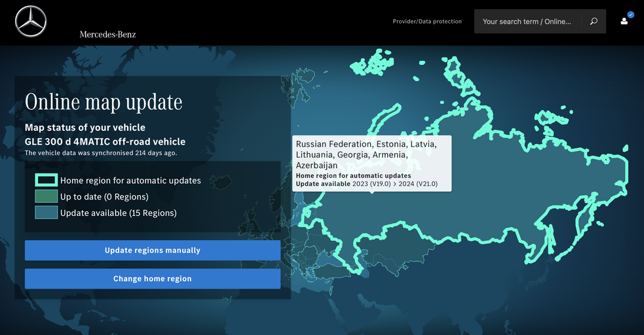This screenshot has width=644, height=335.
Task: Click the search magnifier icon
Action: click(x=594, y=22)
